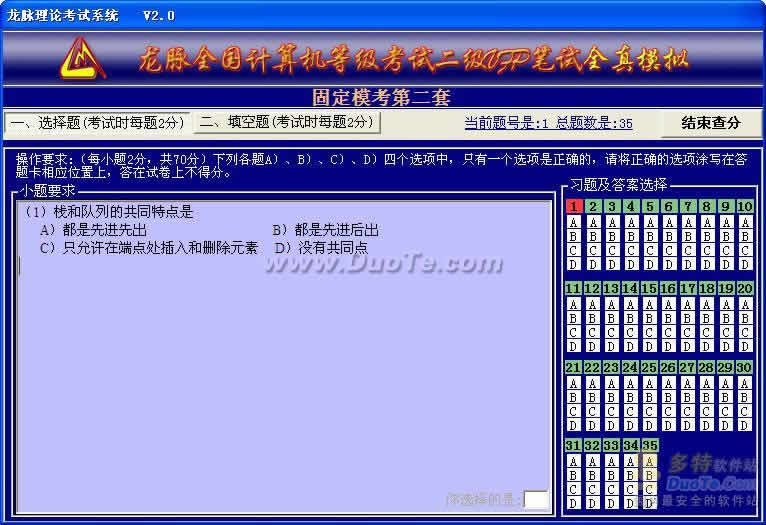The width and height of the screenshot is (766, 525).
Task: Jump to question number 1 cell
Action: (x=574, y=206)
